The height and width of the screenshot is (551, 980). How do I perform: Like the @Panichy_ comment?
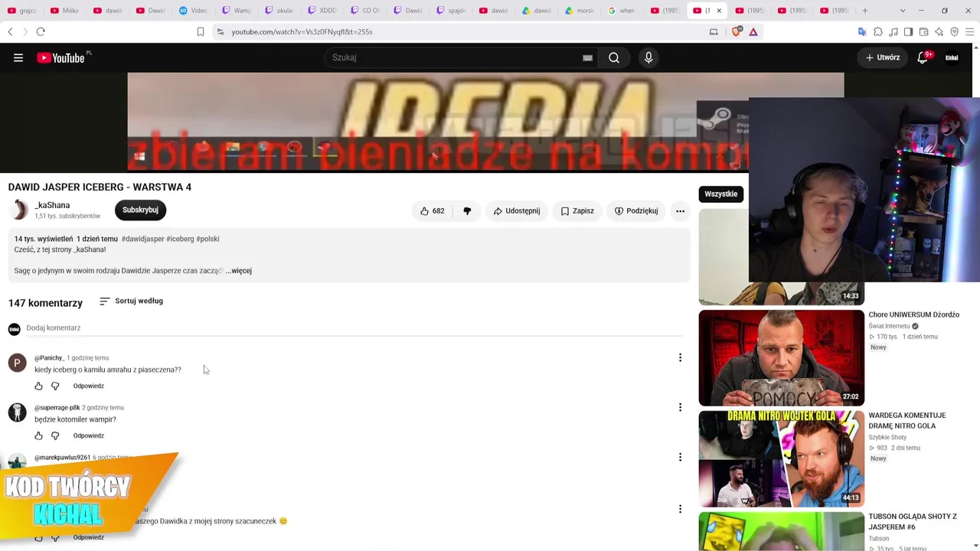39,386
